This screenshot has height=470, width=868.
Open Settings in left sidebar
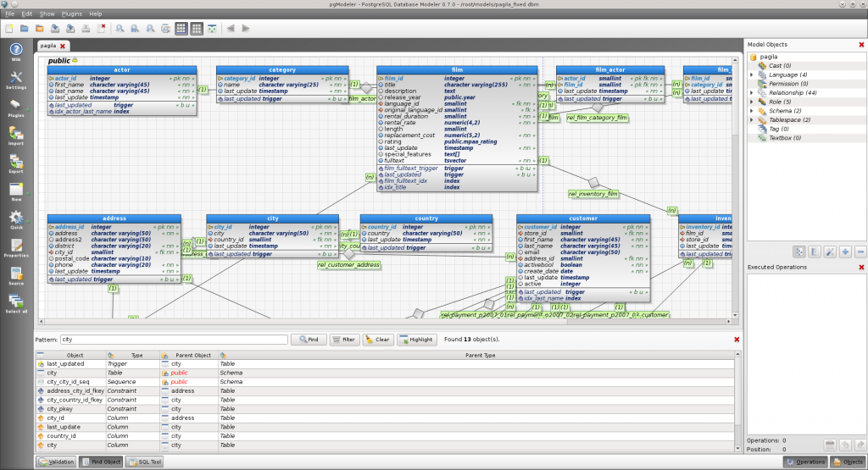(16, 78)
